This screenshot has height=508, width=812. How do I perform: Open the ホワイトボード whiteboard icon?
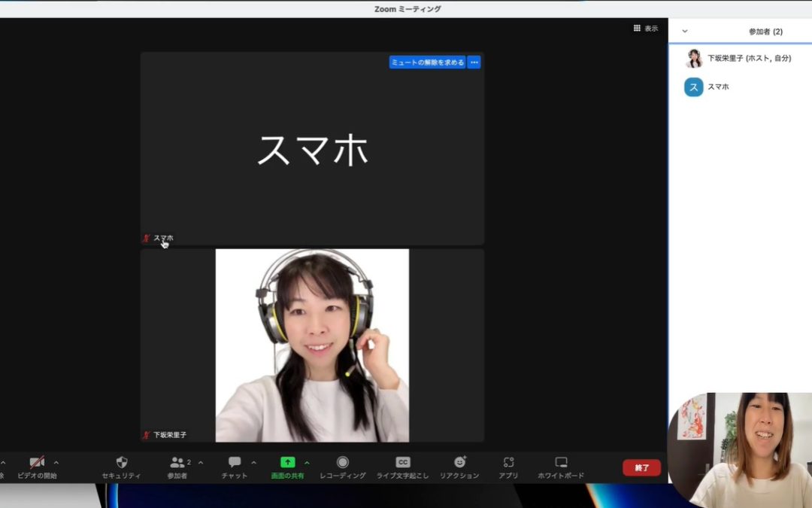pos(561,462)
